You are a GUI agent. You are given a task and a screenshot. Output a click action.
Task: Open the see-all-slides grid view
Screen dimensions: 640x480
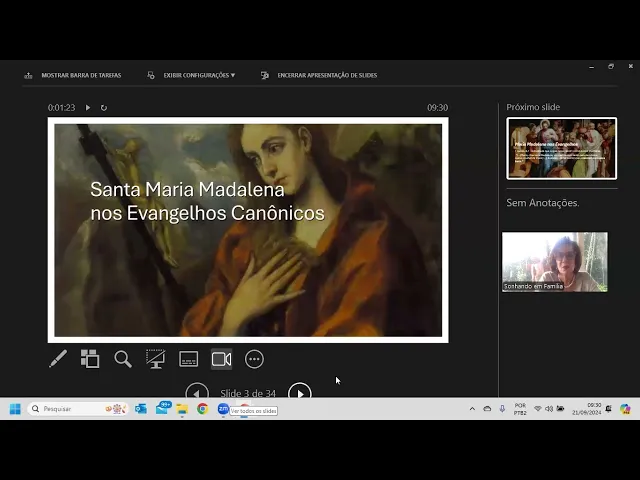pyautogui.click(x=90, y=359)
